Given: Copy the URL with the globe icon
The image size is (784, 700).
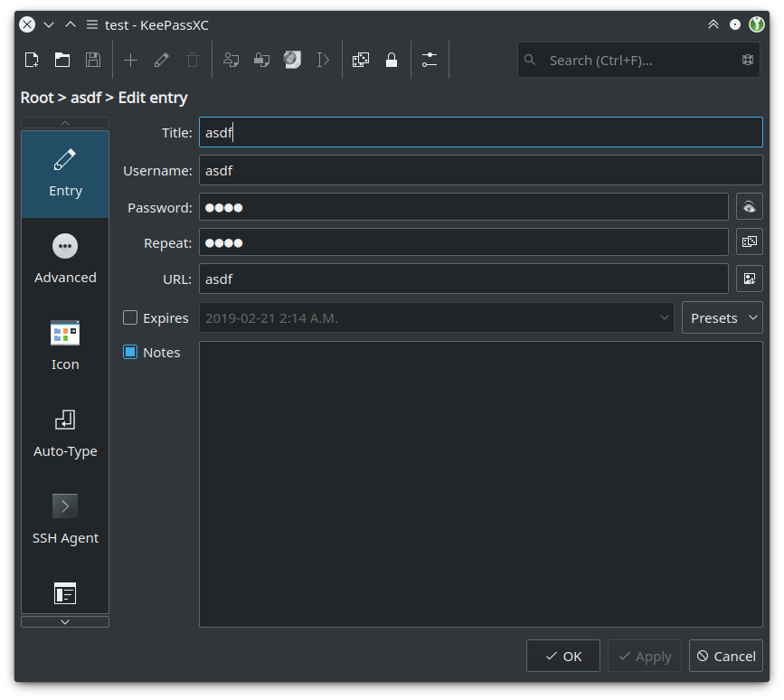Looking at the screenshot, I should [292, 60].
